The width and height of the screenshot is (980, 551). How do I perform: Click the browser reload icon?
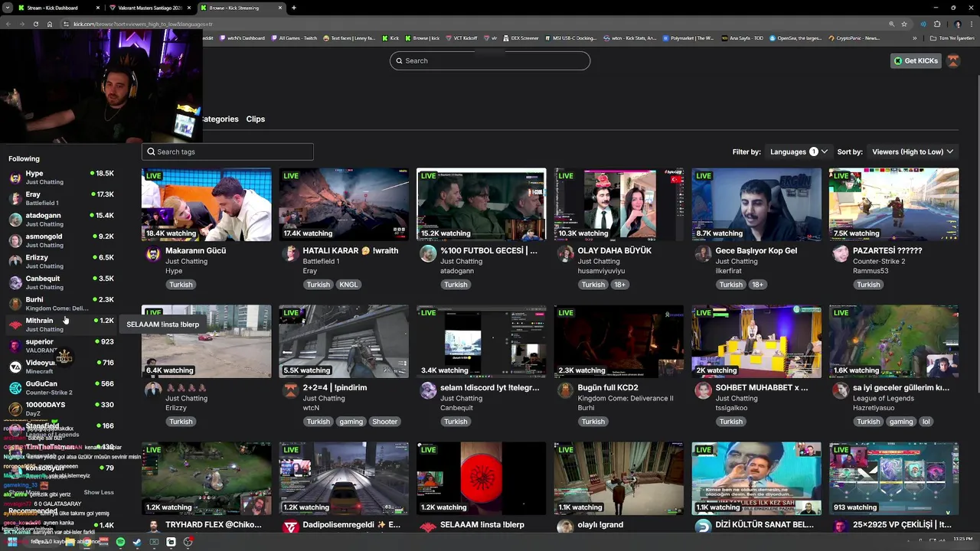coord(35,24)
